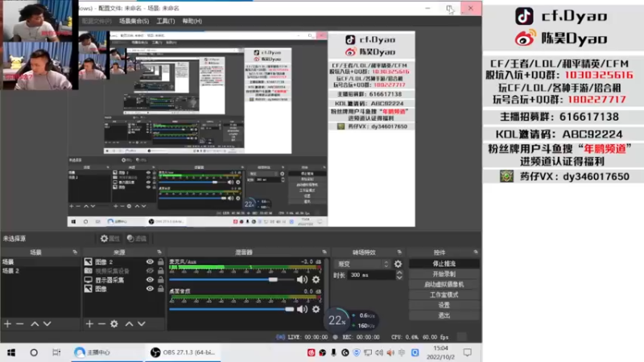
Task: Add a new source with plus icon
Action: pos(89,324)
